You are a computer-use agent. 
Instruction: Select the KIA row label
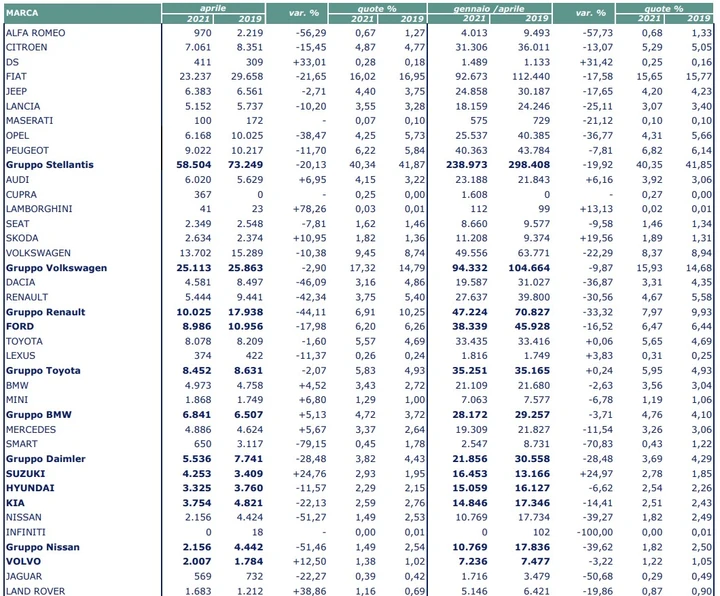point(15,503)
